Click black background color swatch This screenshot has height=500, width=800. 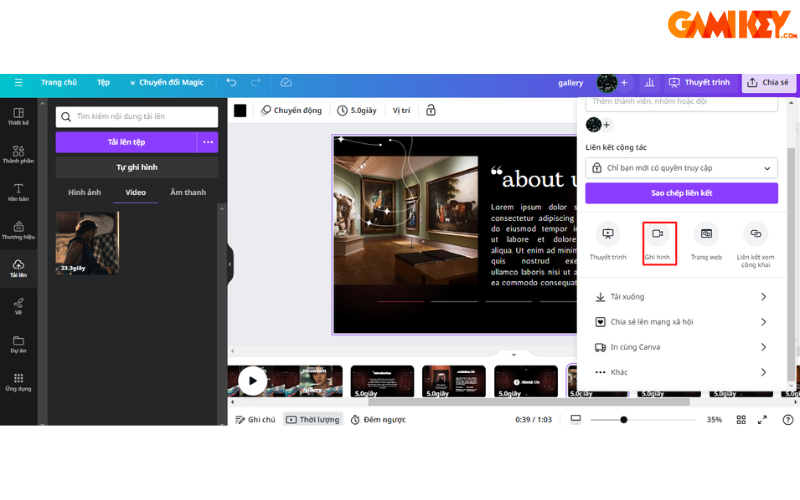240,110
